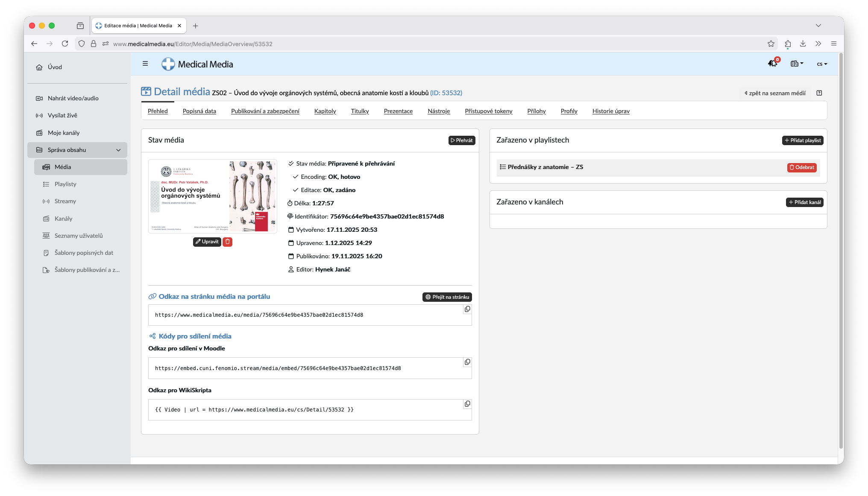Click the hamburger menu icon beside logo
The image size is (868, 496).
[x=145, y=64]
